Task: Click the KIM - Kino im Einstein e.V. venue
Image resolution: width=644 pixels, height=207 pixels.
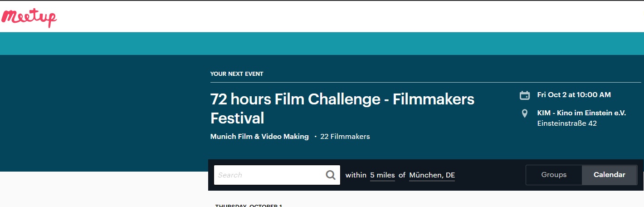Action: 581,113
